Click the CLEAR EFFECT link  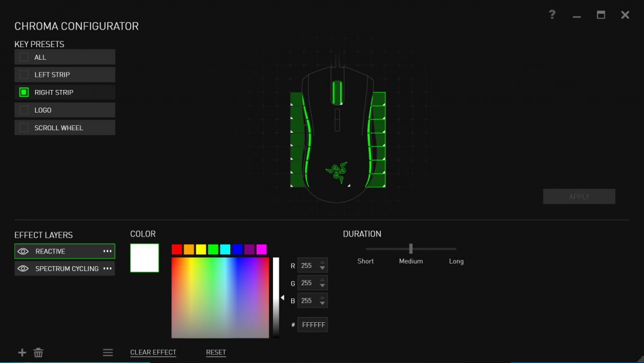point(153,352)
